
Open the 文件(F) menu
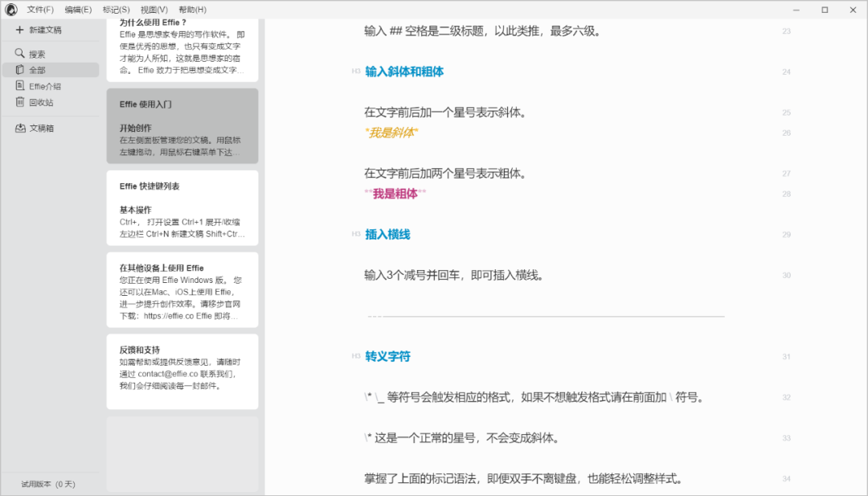point(40,10)
